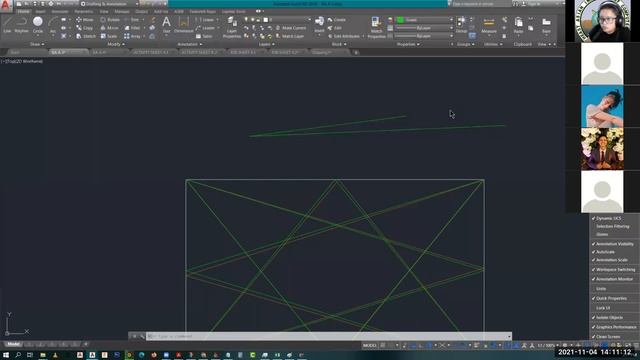This screenshot has width=640, height=360.
Task: Expand the Draw panel
Action: (37, 44)
